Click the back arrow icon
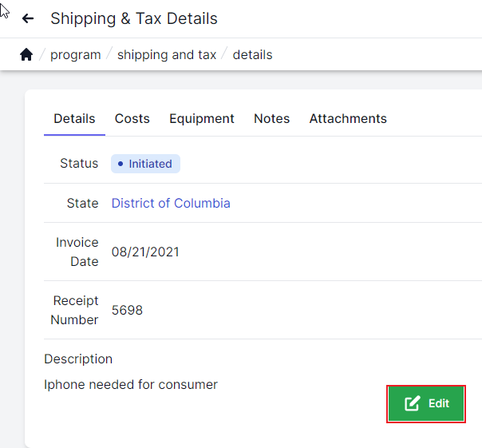The image size is (482, 448). pos(28,18)
